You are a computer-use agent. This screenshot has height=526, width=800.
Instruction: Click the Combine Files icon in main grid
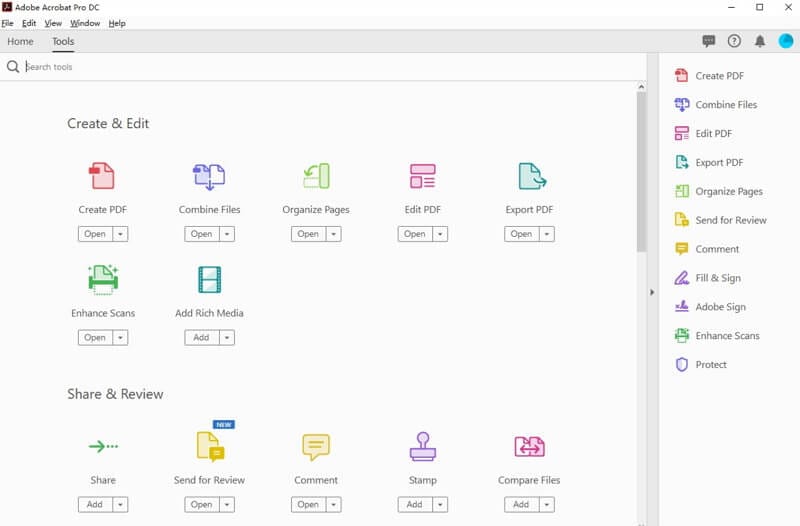pyautogui.click(x=209, y=177)
